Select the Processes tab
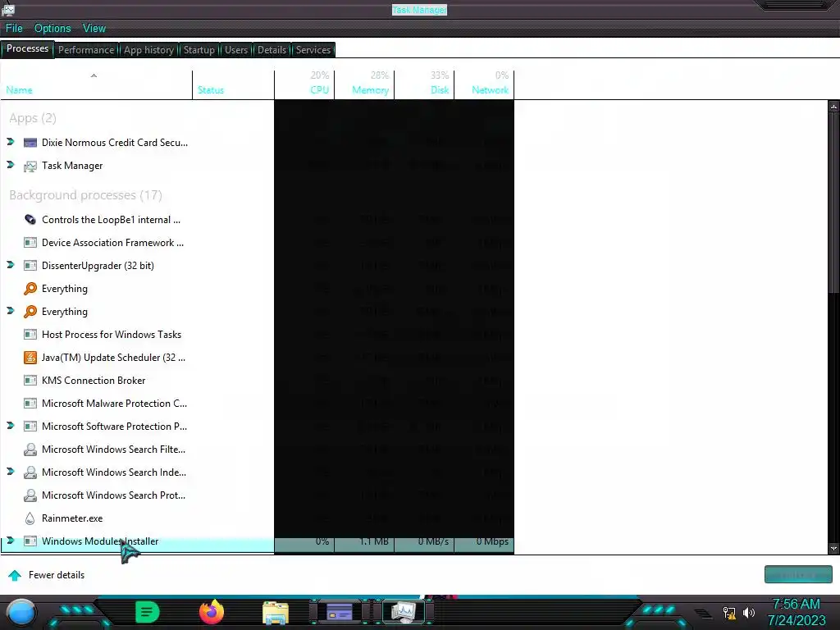Screen dimensions: 840x630 pos(27,48)
